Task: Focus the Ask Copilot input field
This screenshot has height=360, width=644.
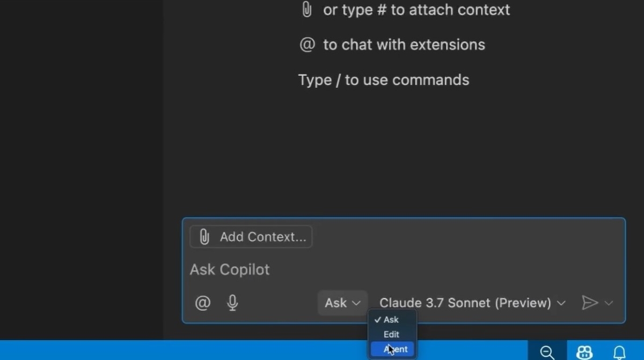Action: pos(376,269)
